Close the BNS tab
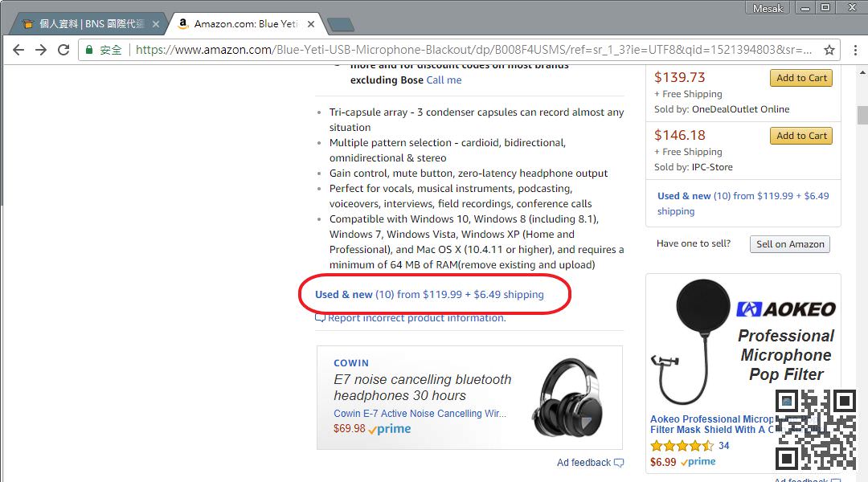 [x=156, y=24]
